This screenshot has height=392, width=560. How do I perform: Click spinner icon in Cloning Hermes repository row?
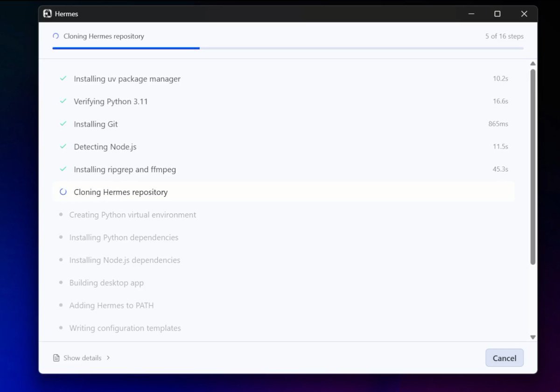coord(63,192)
